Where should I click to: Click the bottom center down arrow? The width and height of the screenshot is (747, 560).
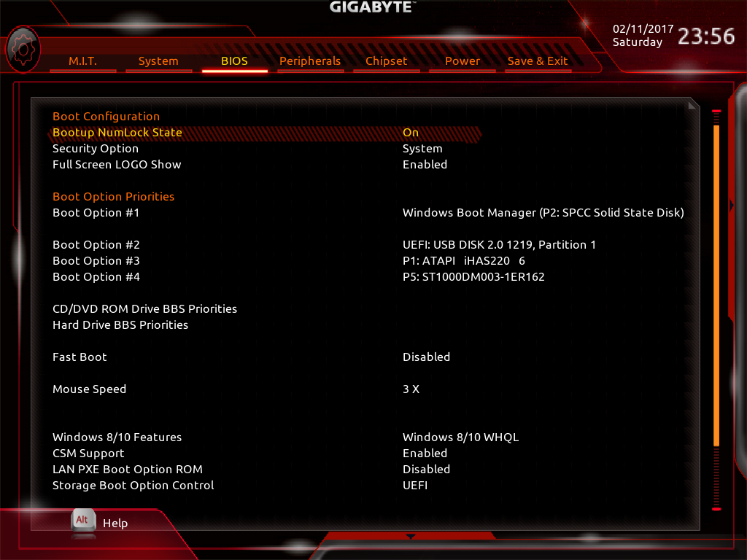(x=410, y=537)
